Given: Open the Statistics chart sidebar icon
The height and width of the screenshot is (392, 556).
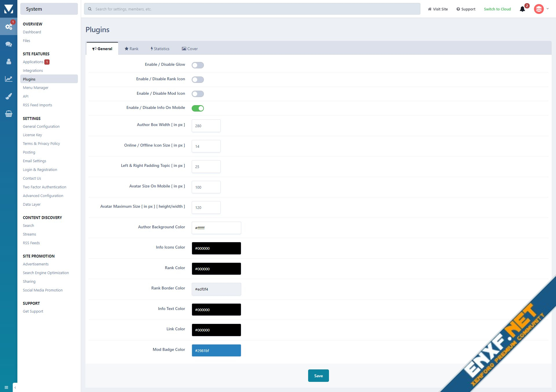Looking at the screenshot, I should 9,79.
